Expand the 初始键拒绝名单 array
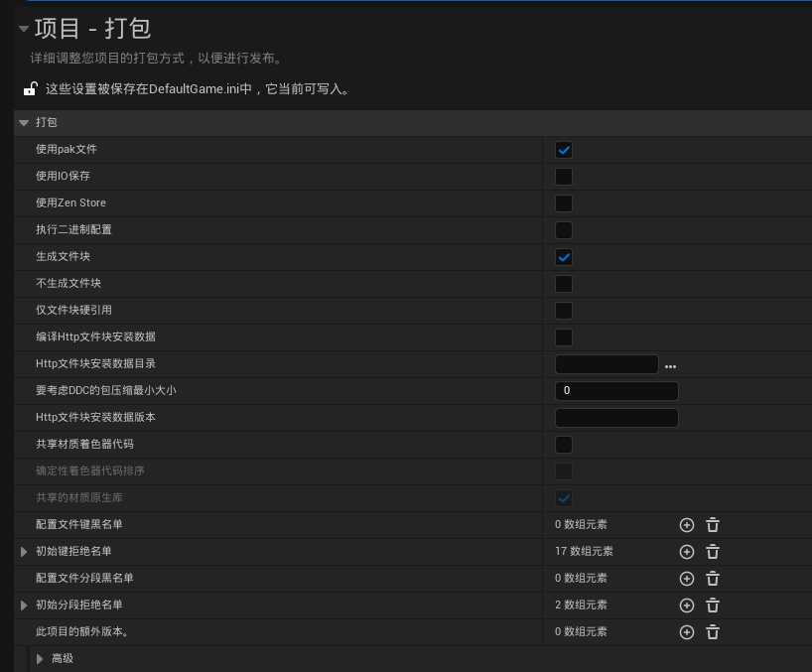The width and height of the screenshot is (812, 672). 24,551
